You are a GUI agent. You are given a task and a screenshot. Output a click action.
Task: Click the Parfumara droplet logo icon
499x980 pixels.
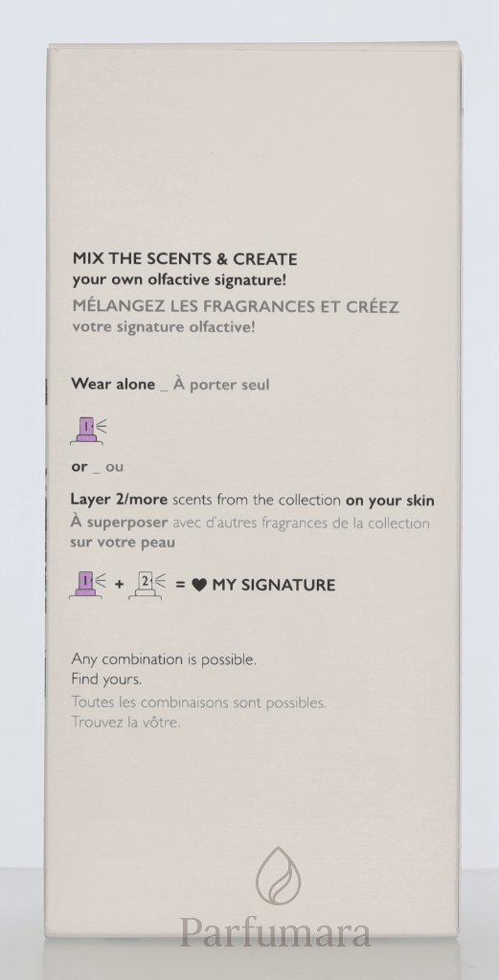click(x=278, y=876)
